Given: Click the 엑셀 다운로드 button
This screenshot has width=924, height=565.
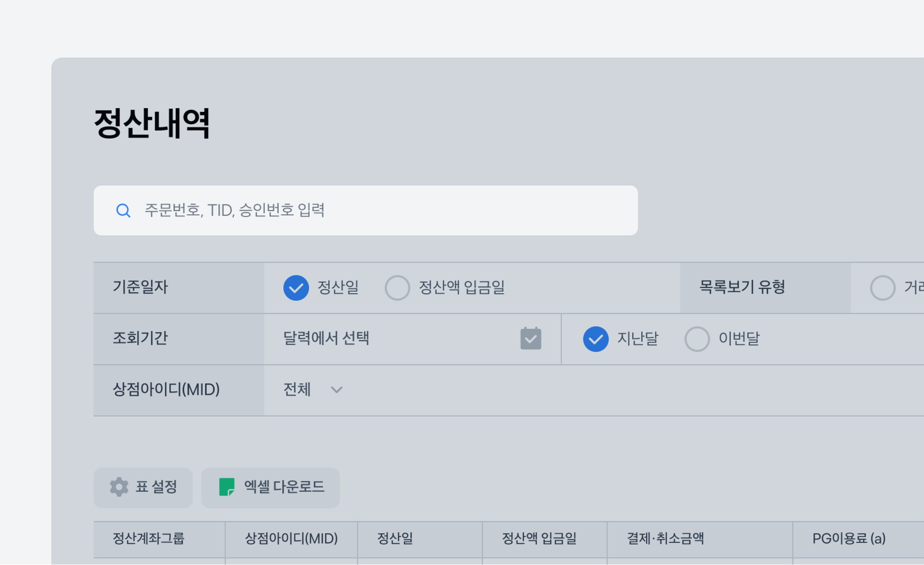Looking at the screenshot, I should click(x=270, y=487).
